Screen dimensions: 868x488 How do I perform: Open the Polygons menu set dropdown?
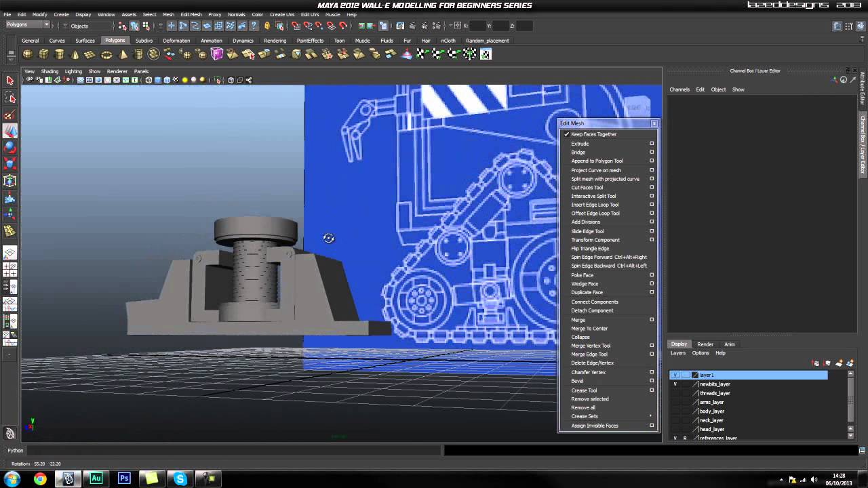pos(28,25)
